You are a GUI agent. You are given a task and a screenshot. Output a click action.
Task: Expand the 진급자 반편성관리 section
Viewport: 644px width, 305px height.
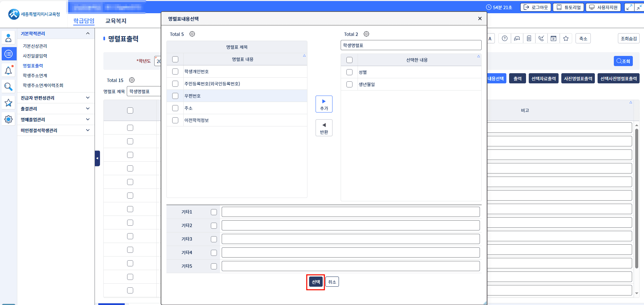[88, 98]
